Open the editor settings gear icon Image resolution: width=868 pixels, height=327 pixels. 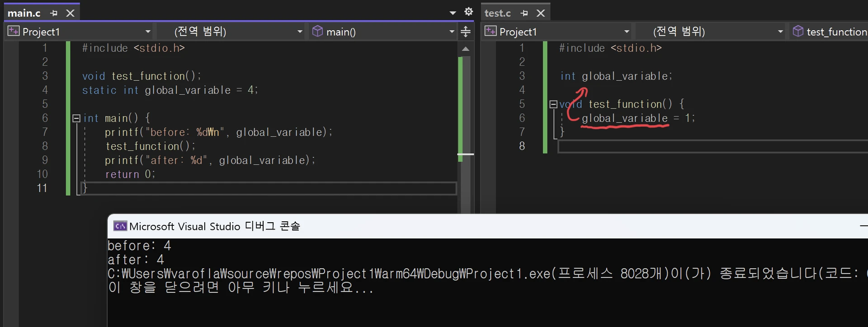(469, 12)
